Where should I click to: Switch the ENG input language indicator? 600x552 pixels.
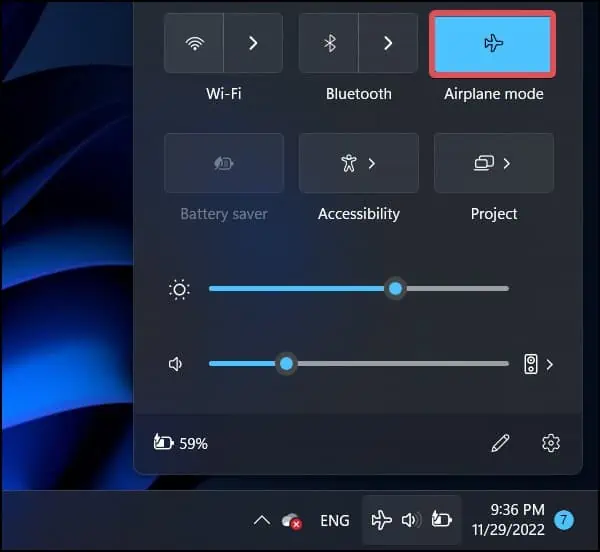point(335,521)
